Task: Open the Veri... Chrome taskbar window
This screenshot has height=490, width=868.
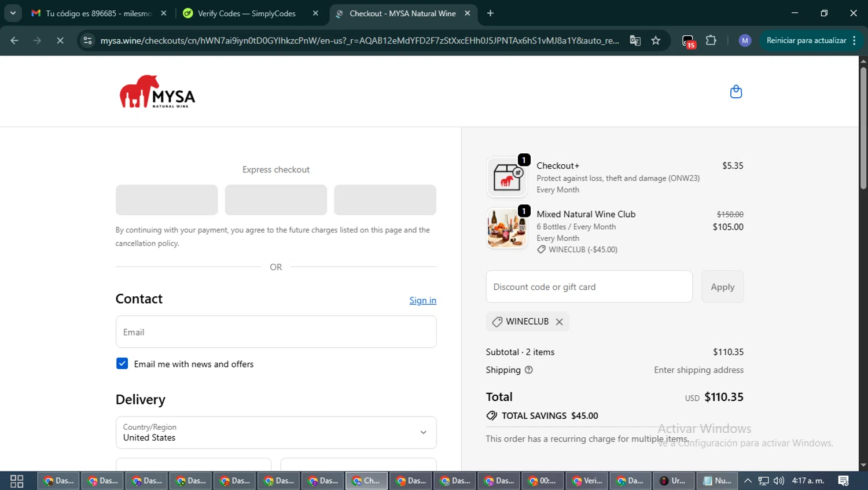Action: click(586, 481)
